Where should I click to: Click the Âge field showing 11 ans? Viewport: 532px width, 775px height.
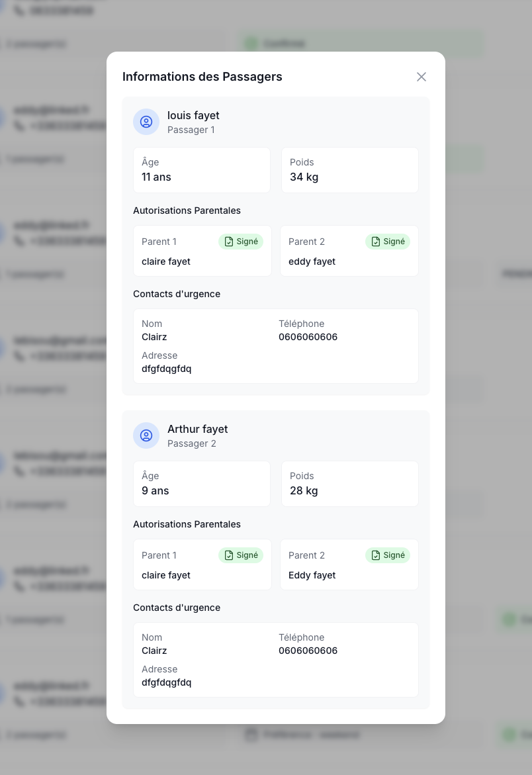202,170
